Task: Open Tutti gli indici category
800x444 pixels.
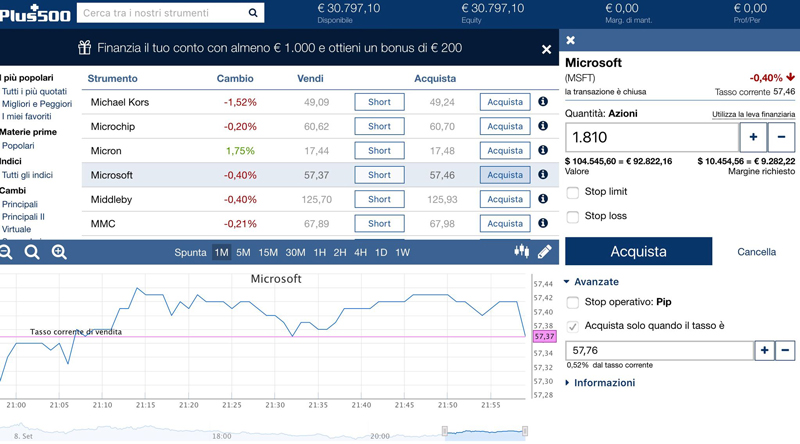Action: (x=27, y=175)
